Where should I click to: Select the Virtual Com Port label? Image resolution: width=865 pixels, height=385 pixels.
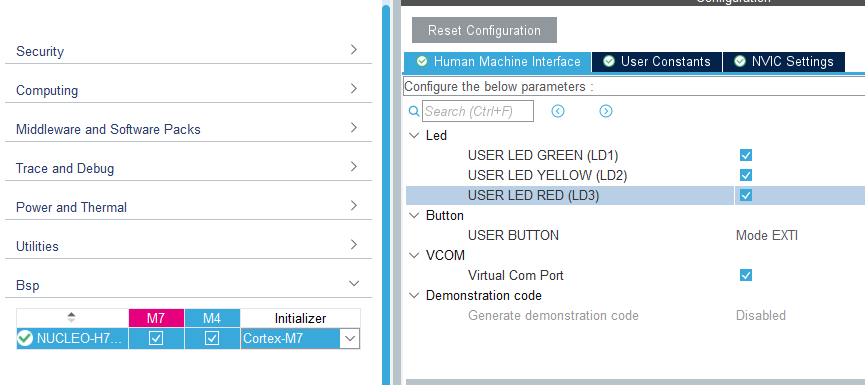(x=516, y=275)
